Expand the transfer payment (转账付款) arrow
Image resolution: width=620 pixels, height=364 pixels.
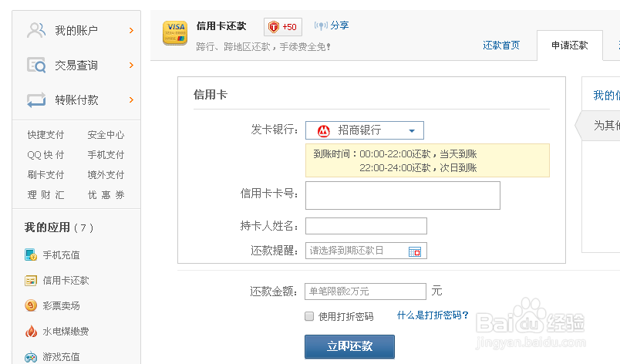tap(132, 100)
